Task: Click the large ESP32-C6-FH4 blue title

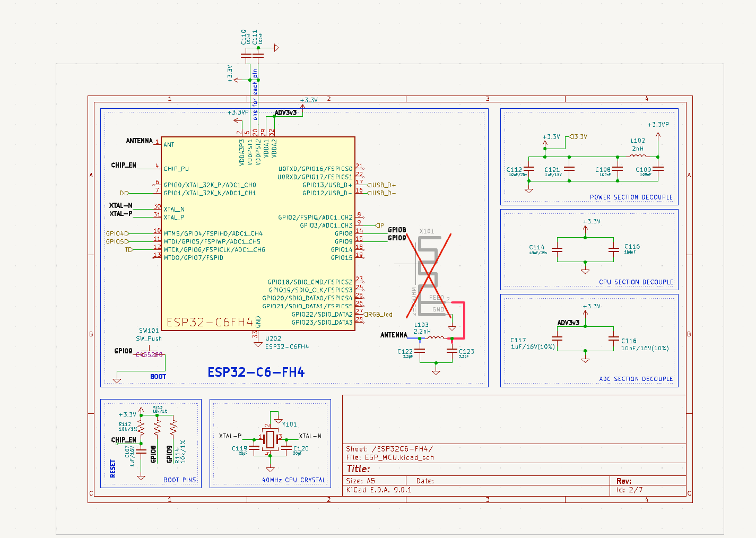Action: point(256,372)
